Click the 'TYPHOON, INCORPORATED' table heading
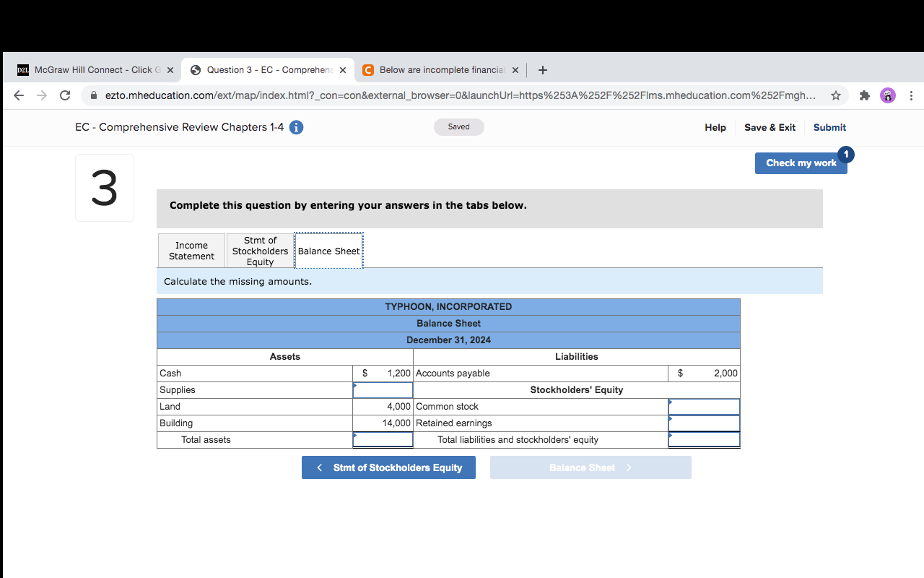Image resolution: width=924 pixels, height=578 pixels. click(448, 307)
